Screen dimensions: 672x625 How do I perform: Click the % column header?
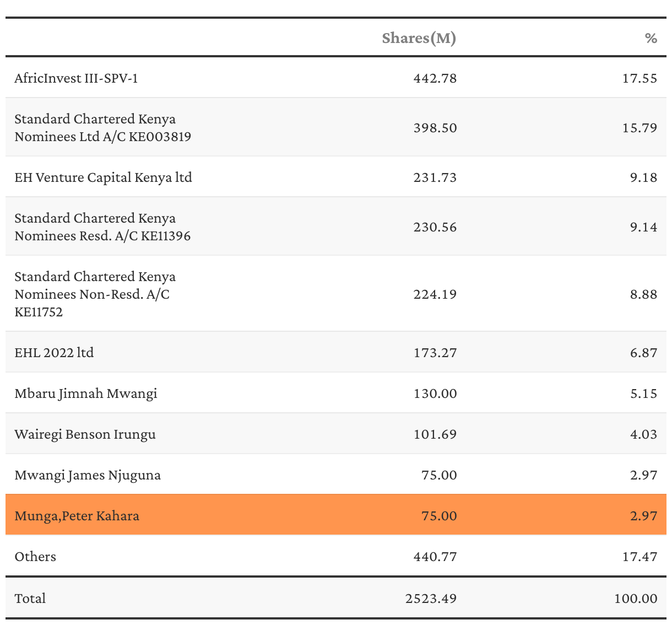click(651, 38)
